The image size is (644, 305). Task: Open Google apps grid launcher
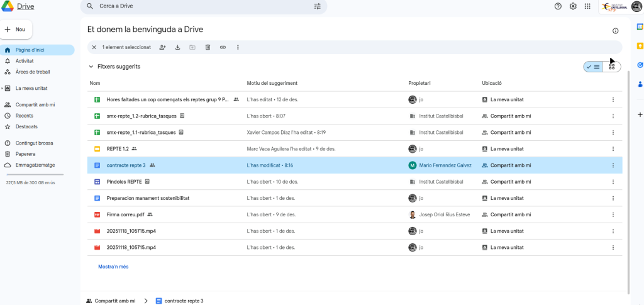coord(587,6)
